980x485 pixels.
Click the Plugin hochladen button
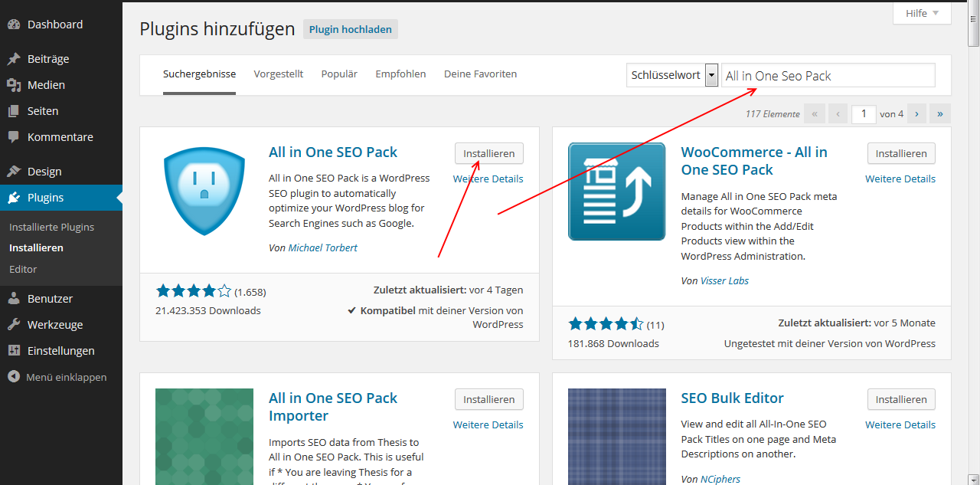tap(351, 29)
